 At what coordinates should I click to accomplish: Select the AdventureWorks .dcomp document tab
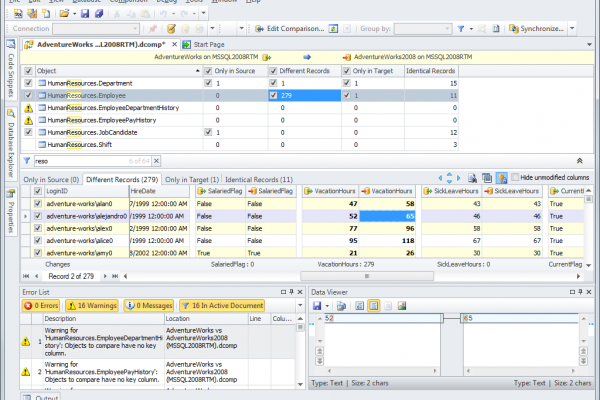pyautogui.click(x=101, y=45)
